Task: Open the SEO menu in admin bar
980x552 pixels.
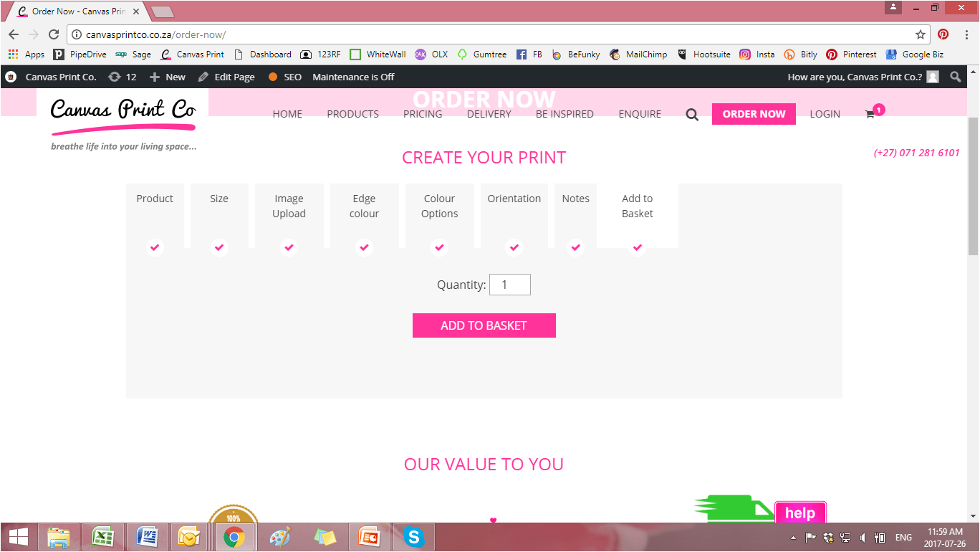Action: coord(285,77)
